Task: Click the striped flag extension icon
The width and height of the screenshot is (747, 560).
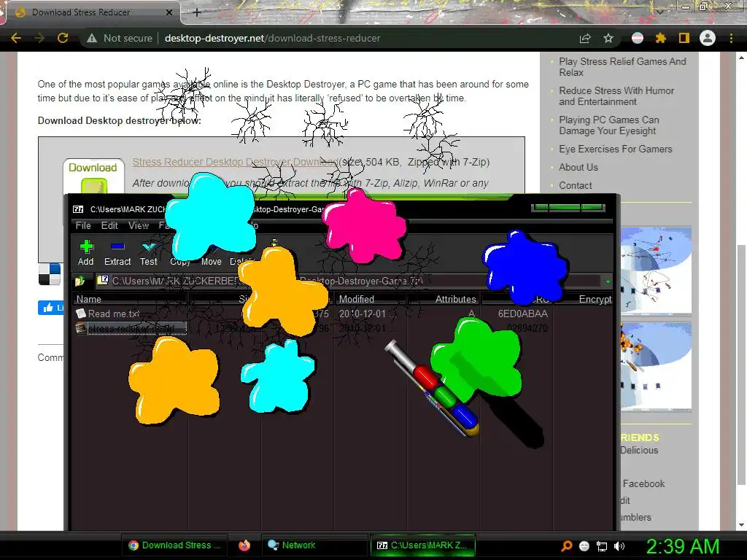Action: [x=638, y=38]
